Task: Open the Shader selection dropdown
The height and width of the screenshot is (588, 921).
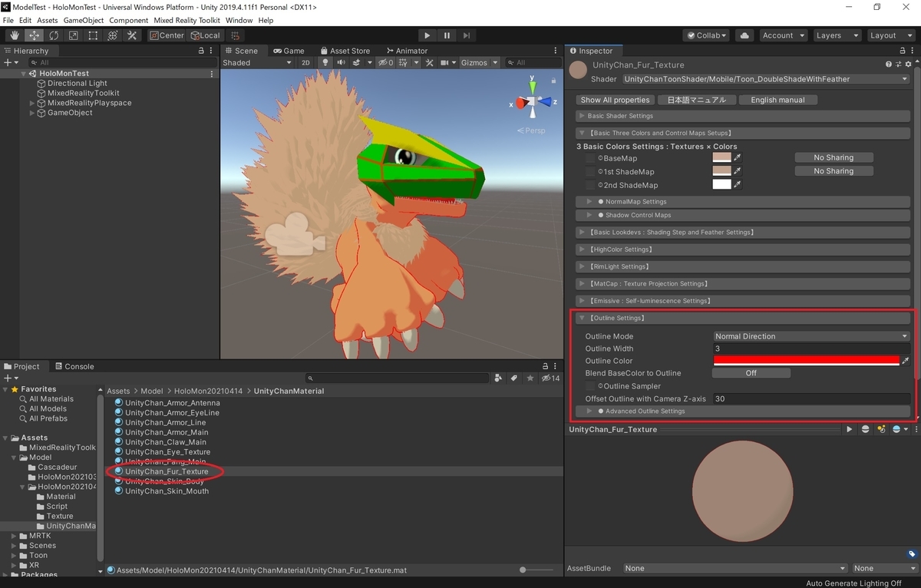Action: (x=766, y=79)
